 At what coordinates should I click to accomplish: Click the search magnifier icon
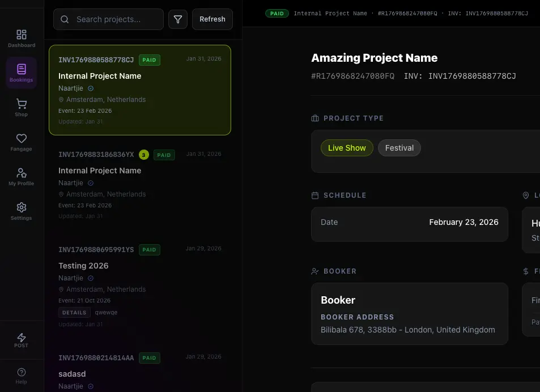[x=65, y=19]
